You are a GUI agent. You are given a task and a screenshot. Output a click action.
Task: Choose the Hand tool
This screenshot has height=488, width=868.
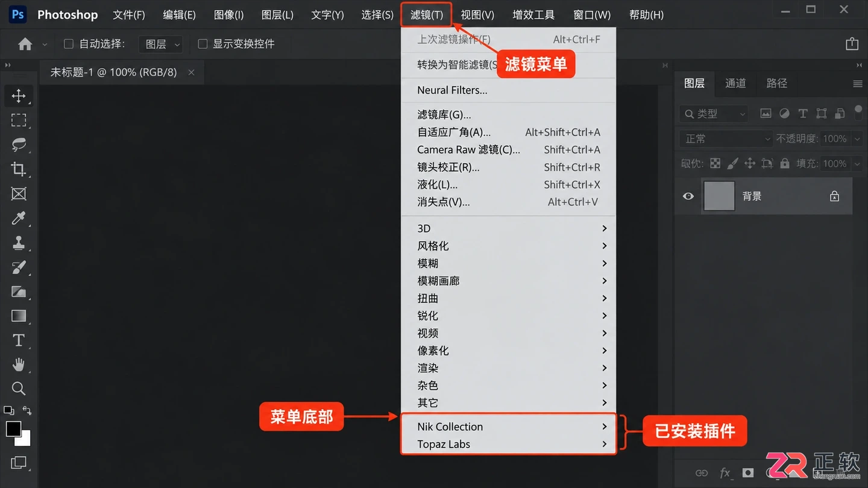[19, 364]
